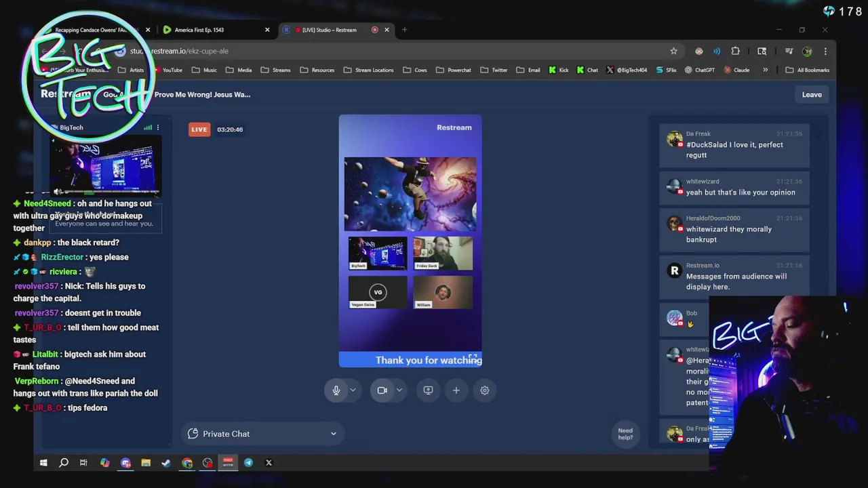This screenshot has width=868, height=488.
Task: Switch to the Recapping Candace Owens tab
Action: [95, 30]
